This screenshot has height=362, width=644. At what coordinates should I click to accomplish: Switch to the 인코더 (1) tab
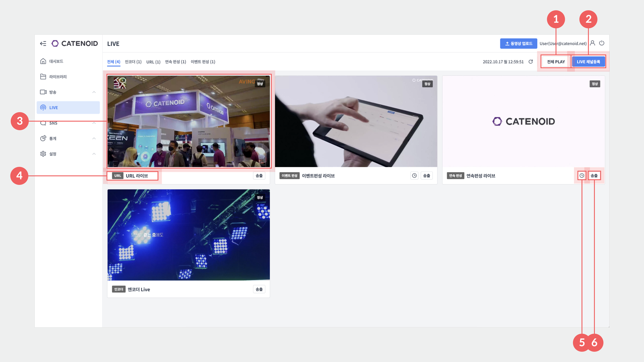click(x=133, y=62)
